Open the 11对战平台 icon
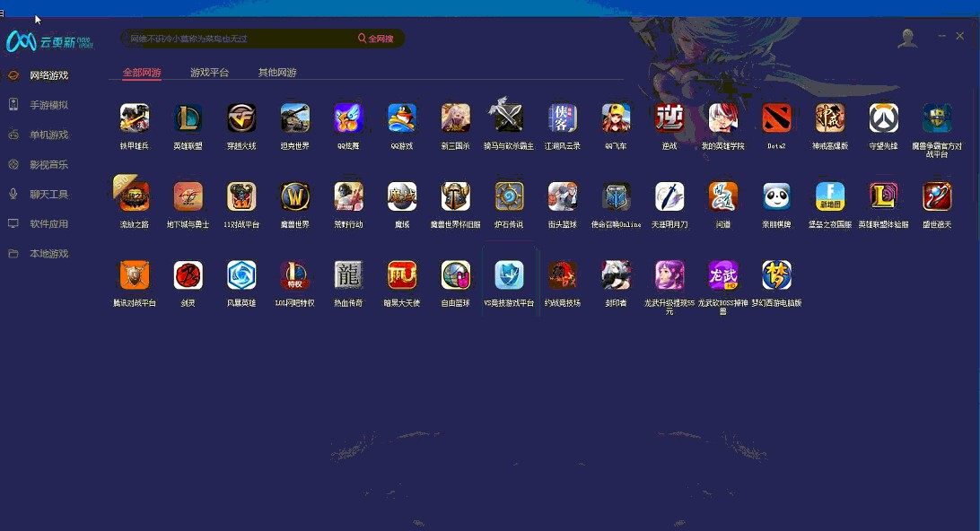 [241, 196]
